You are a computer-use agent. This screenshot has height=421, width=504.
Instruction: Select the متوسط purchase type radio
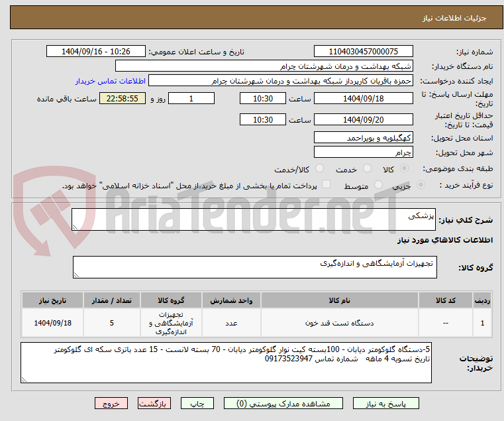[x=379, y=185]
